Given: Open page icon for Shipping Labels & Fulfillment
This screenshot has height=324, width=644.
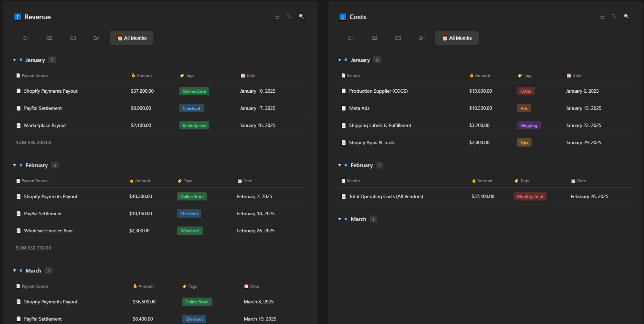Looking at the screenshot, I should pos(343,125).
